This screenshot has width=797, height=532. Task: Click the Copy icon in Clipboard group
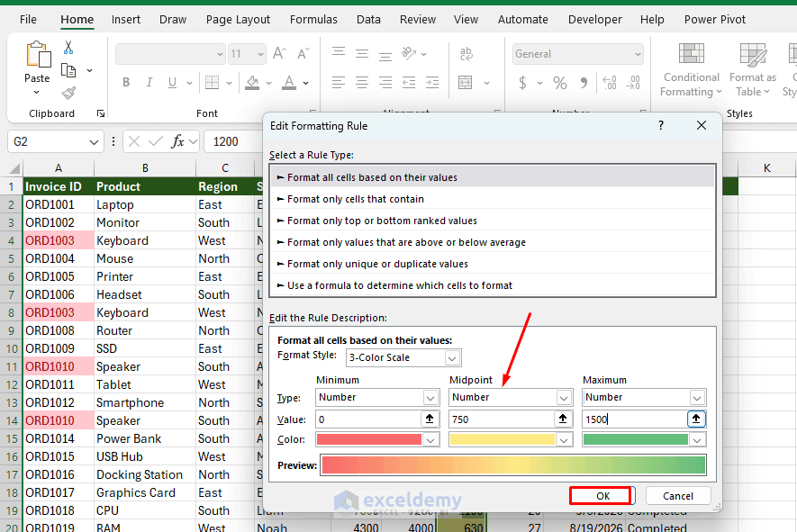click(x=68, y=70)
